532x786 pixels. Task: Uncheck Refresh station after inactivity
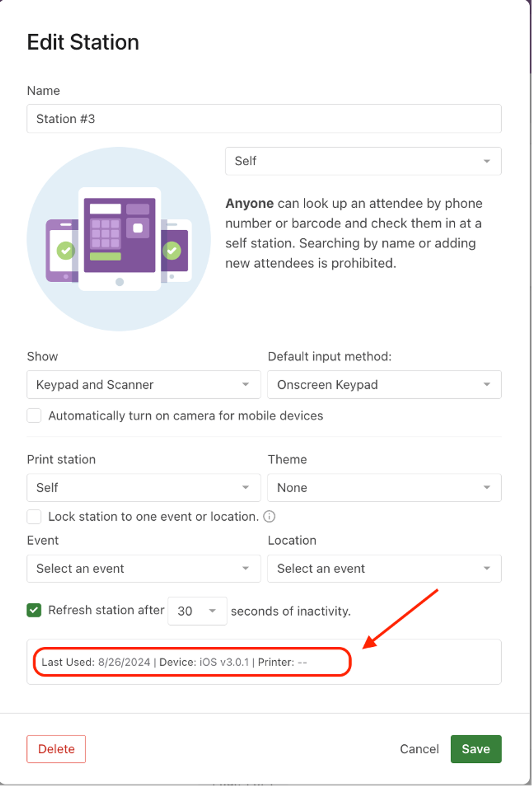coord(34,610)
